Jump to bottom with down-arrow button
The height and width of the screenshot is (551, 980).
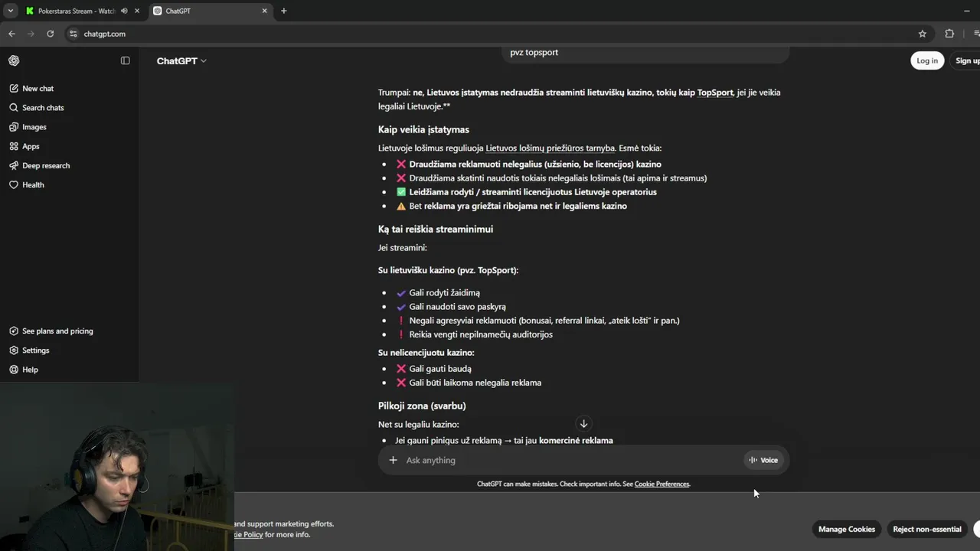pos(583,423)
